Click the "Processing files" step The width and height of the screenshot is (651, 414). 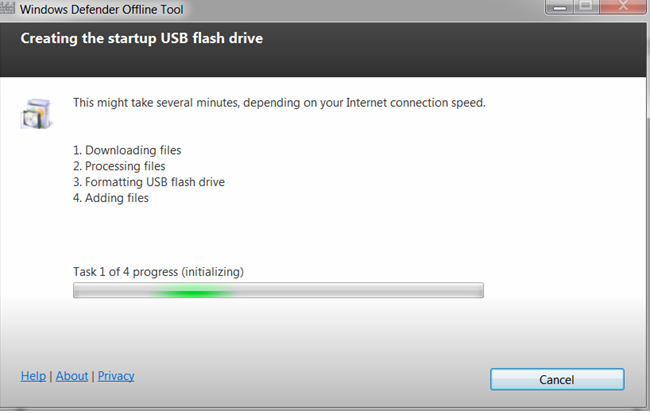[119, 166]
